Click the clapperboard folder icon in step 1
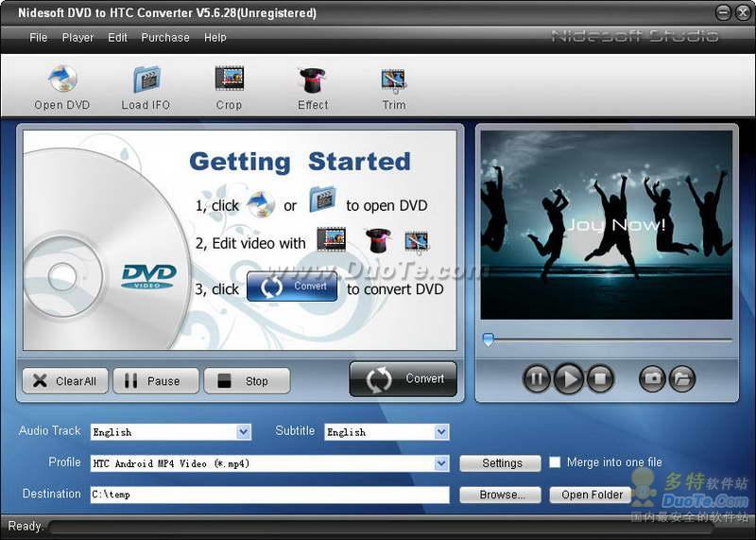 coord(322,199)
